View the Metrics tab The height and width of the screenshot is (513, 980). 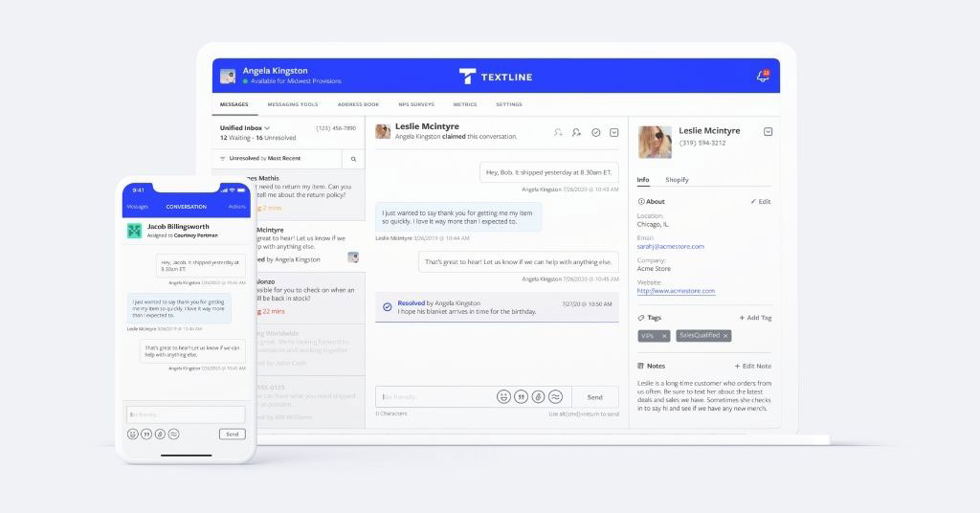(x=465, y=104)
